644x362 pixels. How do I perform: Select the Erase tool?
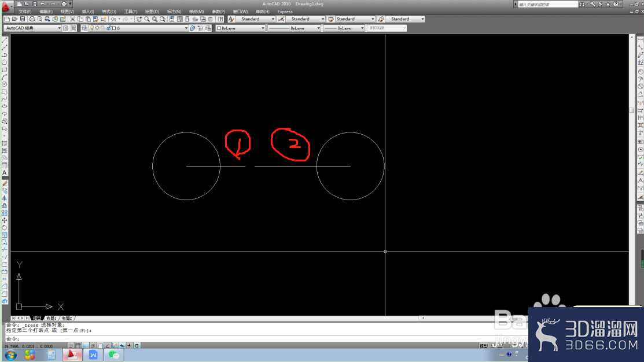tap(5, 183)
